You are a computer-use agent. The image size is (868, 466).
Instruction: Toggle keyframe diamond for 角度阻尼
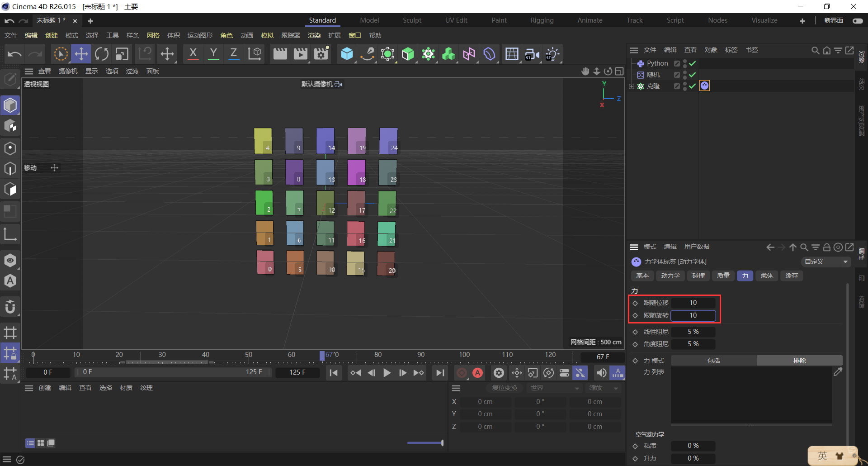pos(635,344)
